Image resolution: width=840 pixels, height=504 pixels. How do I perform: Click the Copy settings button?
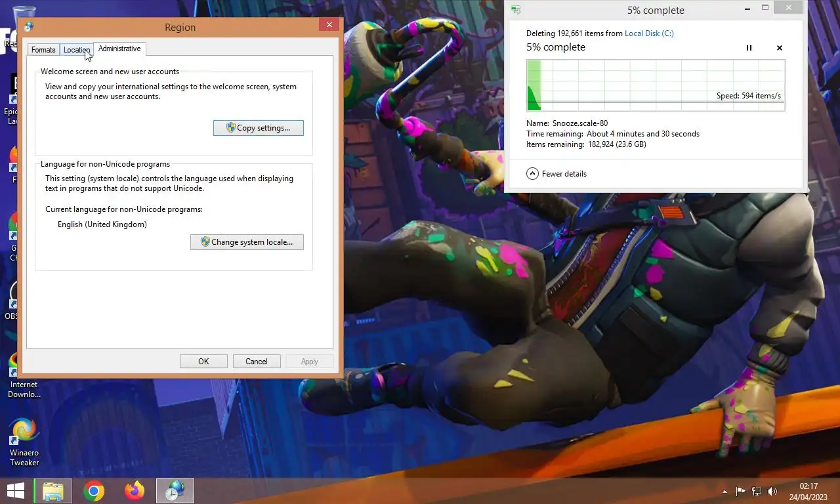(x=259, y=128)
